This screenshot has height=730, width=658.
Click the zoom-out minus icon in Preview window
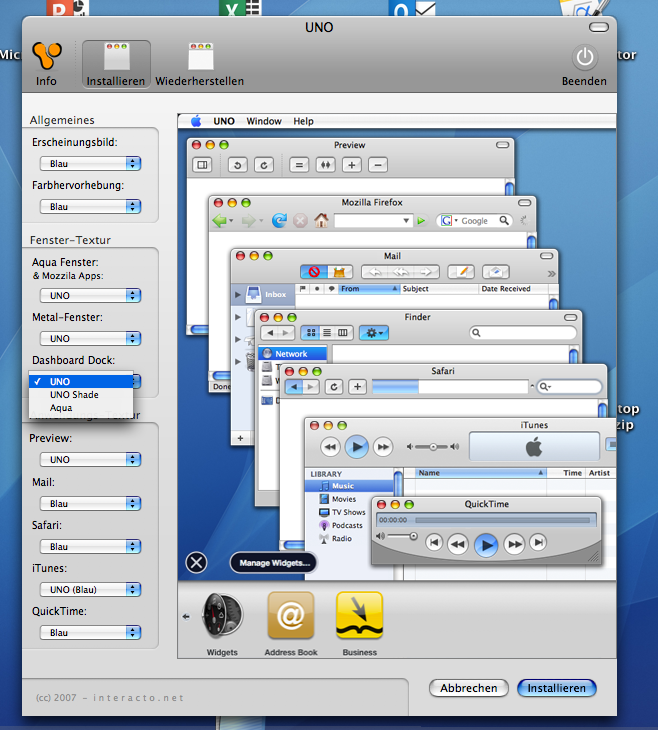pyautogui.click(x=378, y=165)
